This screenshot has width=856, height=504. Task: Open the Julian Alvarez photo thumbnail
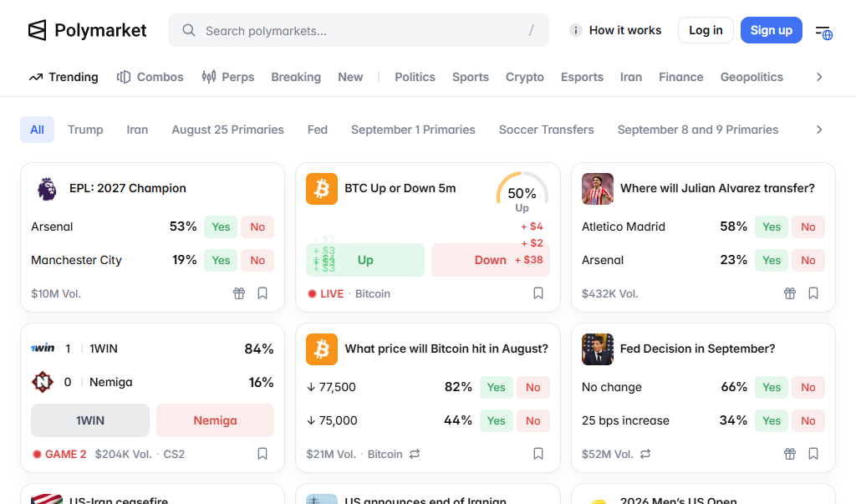tap(597, 189)
